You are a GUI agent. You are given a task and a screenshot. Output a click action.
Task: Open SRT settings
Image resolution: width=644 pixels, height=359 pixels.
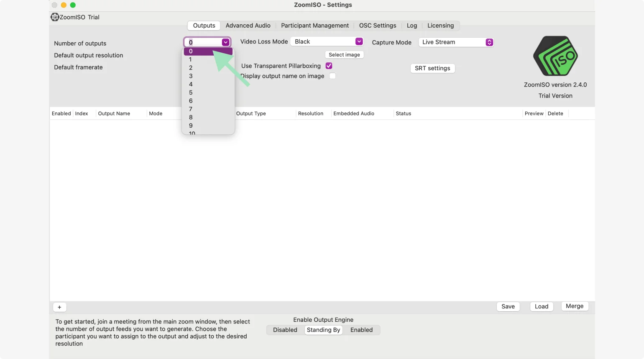tap(432, 68)
